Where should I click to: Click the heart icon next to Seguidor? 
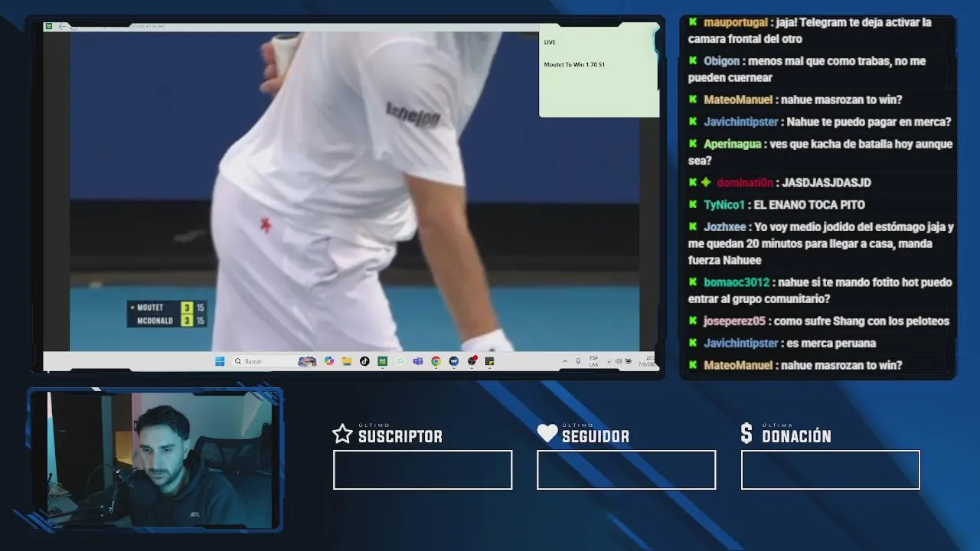(x=547, y=434)
